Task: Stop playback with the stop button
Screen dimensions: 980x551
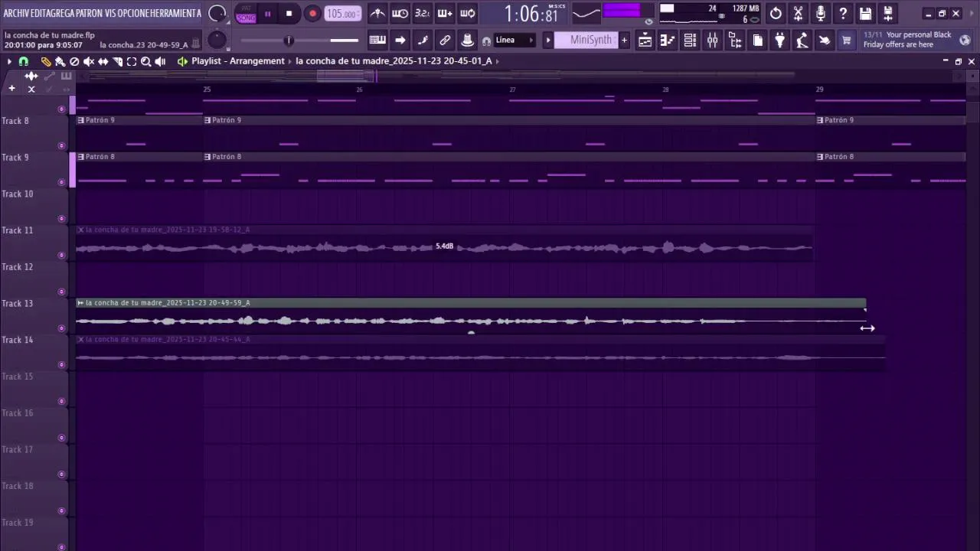Action: (x=289, y=14)
